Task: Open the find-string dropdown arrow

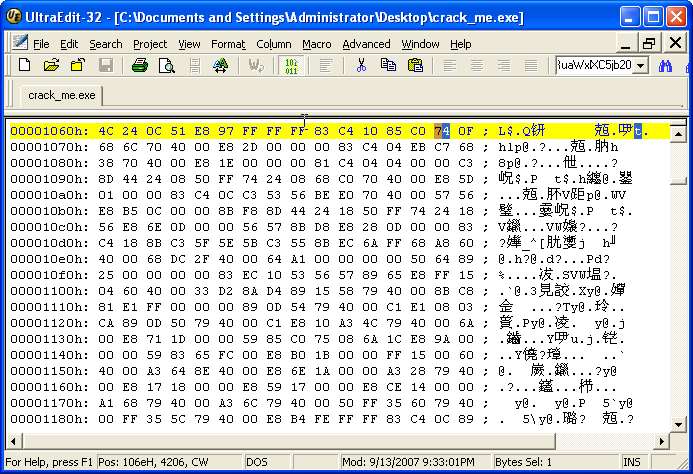Action: (640, 65)
